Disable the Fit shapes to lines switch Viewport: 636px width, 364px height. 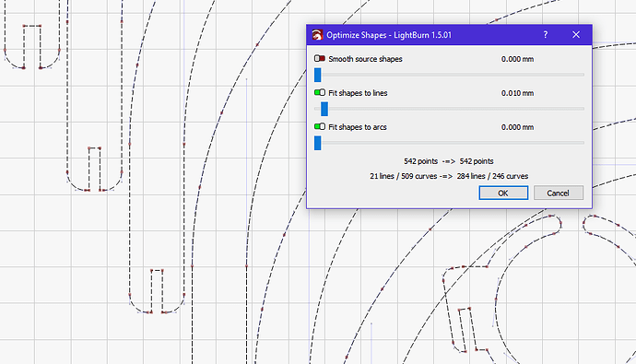(320, 93)
